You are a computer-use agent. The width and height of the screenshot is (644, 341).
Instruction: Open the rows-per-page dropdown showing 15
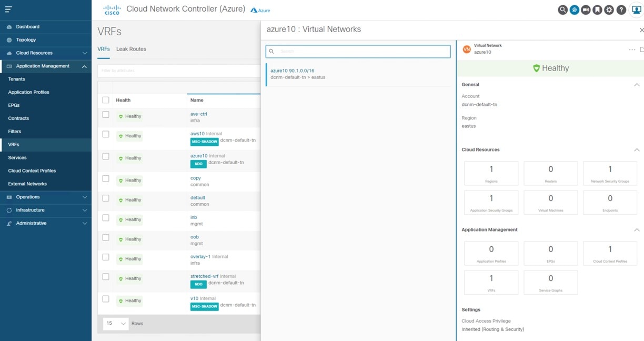[116, 323]
